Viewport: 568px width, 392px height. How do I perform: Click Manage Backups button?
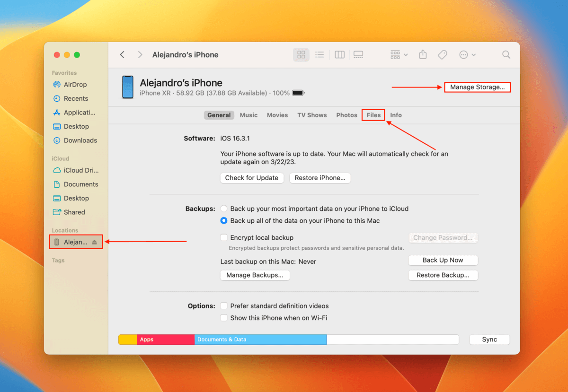255,275
